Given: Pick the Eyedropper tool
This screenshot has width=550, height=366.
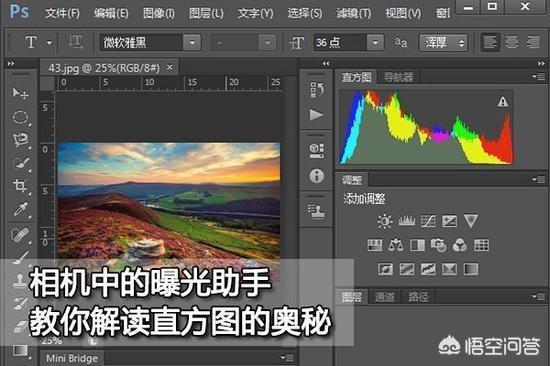Looking at the screenshot, I should [20, 209].
